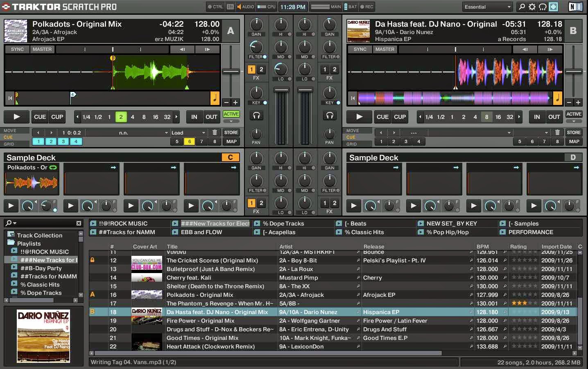Click the Native Instruments logo
This screenshot has height=369, width=588.
point(575,7)
